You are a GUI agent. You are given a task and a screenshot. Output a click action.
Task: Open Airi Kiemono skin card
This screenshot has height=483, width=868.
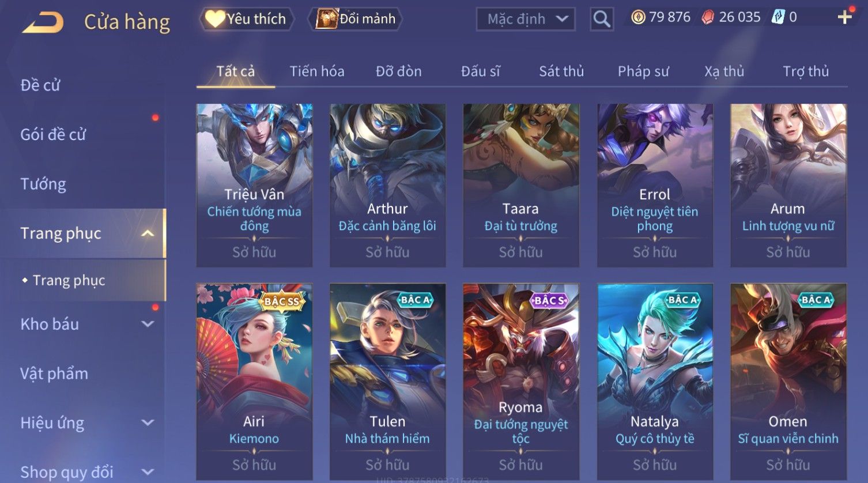coord(254,382)
